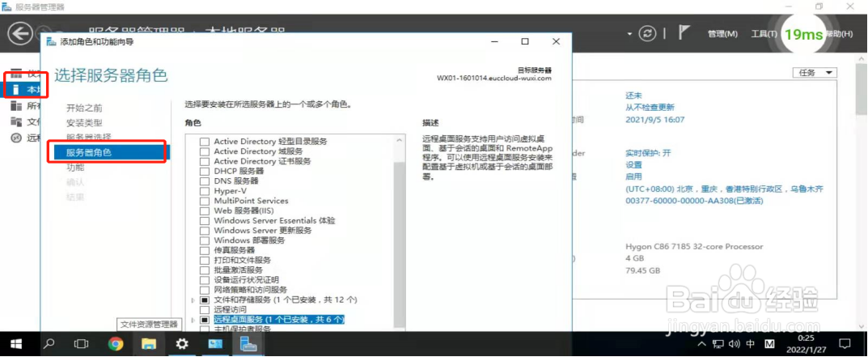Select the all servers icon in the sidebar
The image size is (868, 357).
[17, 106]
